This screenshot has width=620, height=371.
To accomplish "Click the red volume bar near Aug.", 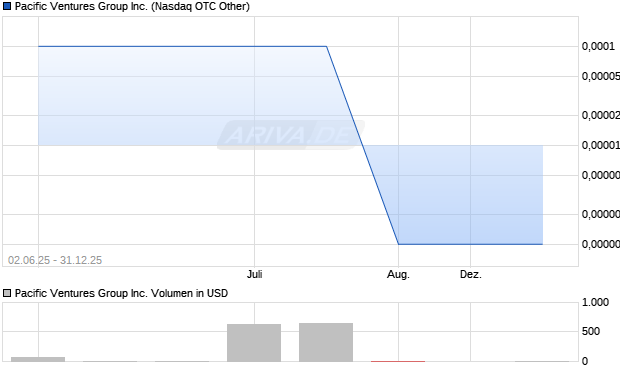I will point(398,361).
